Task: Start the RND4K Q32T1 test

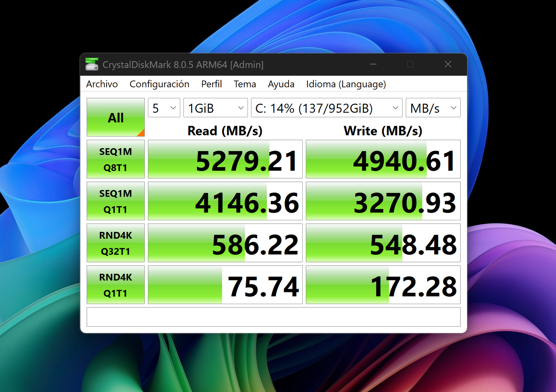Action: (116, 243)
